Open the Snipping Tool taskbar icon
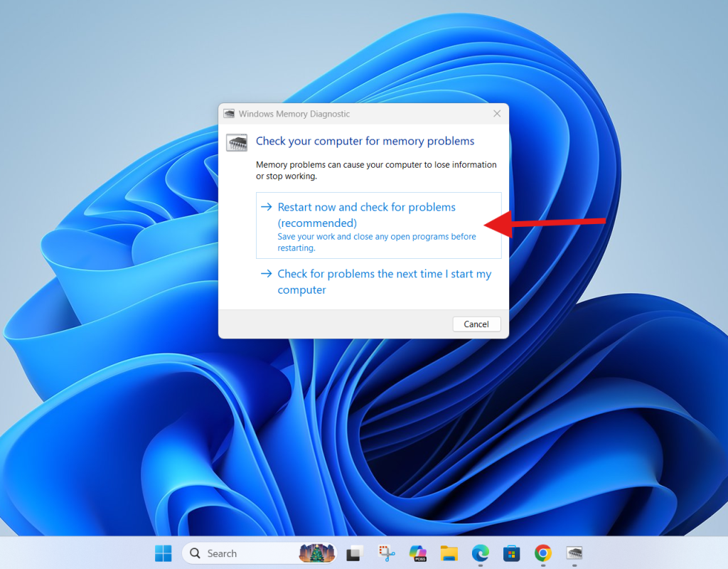 tap(386, 553)
